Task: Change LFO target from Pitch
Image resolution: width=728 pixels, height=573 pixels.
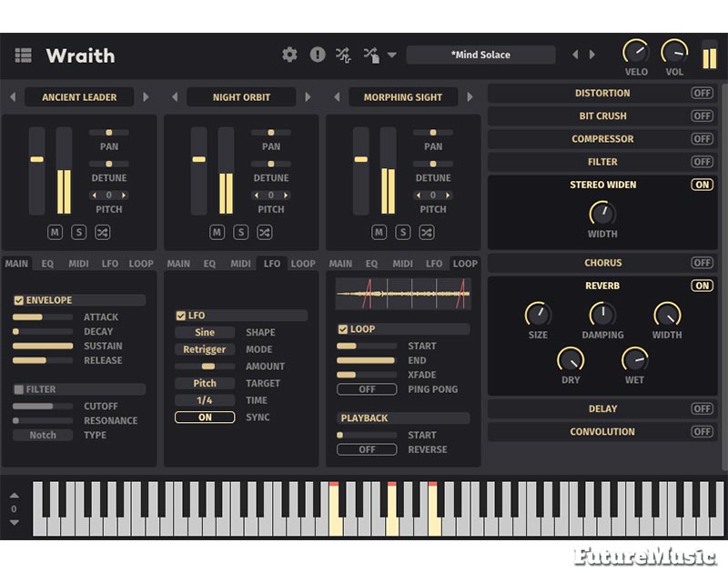Action: (205, 383)
